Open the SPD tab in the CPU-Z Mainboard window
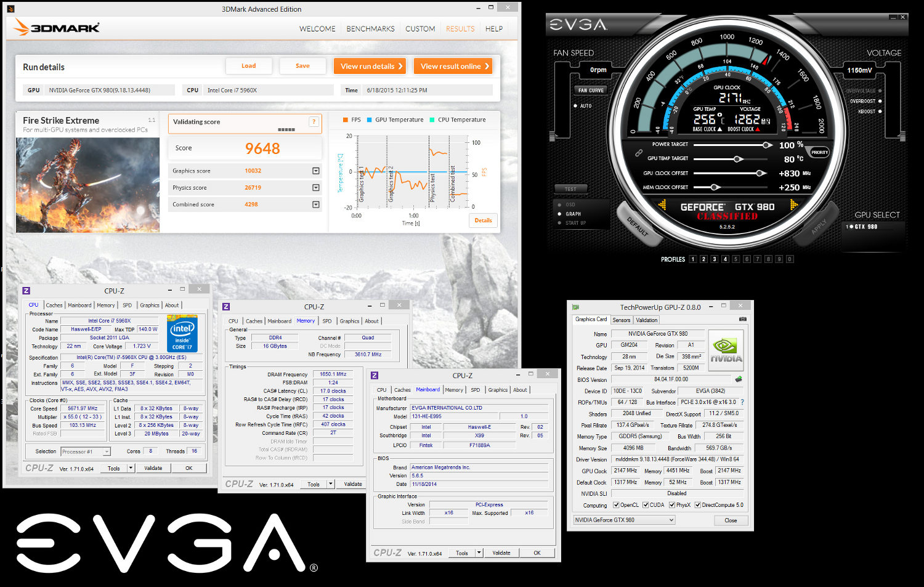This screenshot has width=924, height=587. [x=476, y=390]
